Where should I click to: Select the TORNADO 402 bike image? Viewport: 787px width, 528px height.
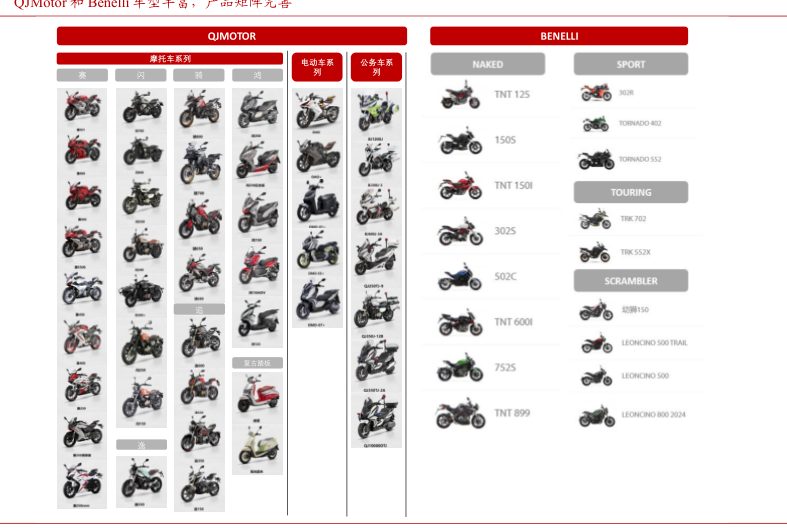click(x=596, y=124)
